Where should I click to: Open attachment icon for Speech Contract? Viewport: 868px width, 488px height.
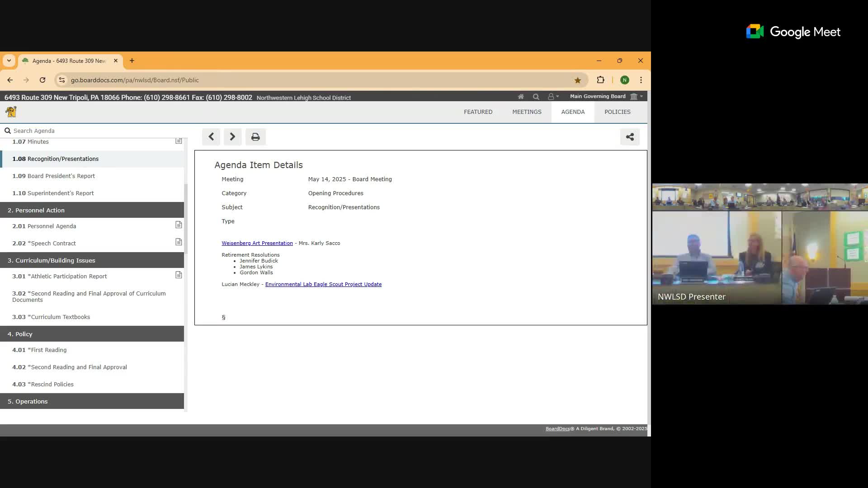click(x=179, y=242)
